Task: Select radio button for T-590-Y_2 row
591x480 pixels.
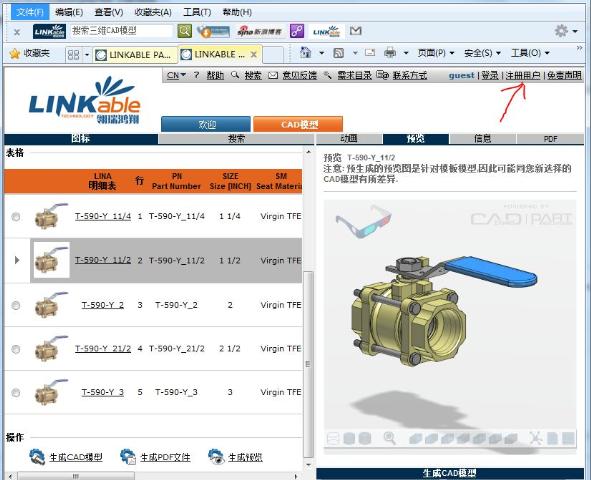Action: point(16,305)
